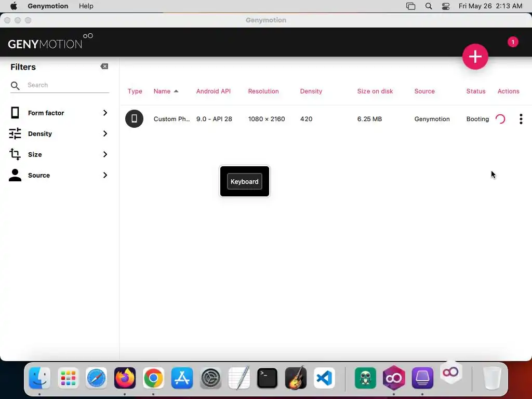Open the three-dot actions menu for Custom Phone
This screenshot has width=532, height=399.
521,119
